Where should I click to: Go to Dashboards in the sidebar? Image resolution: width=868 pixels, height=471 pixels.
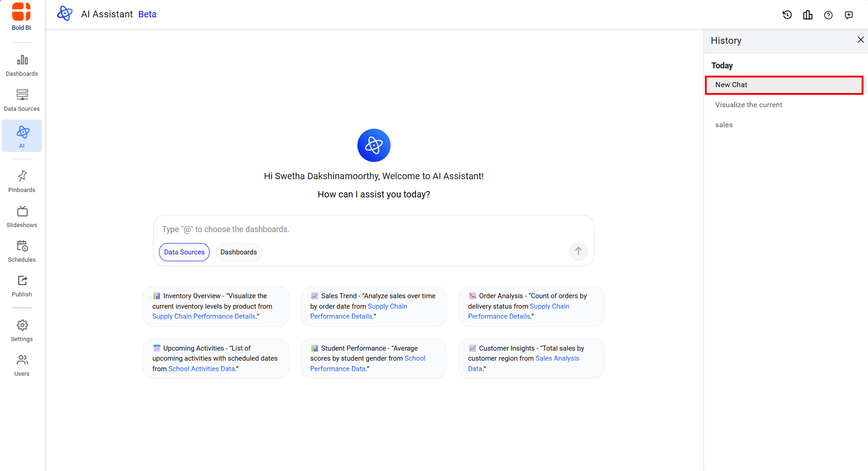22,65
